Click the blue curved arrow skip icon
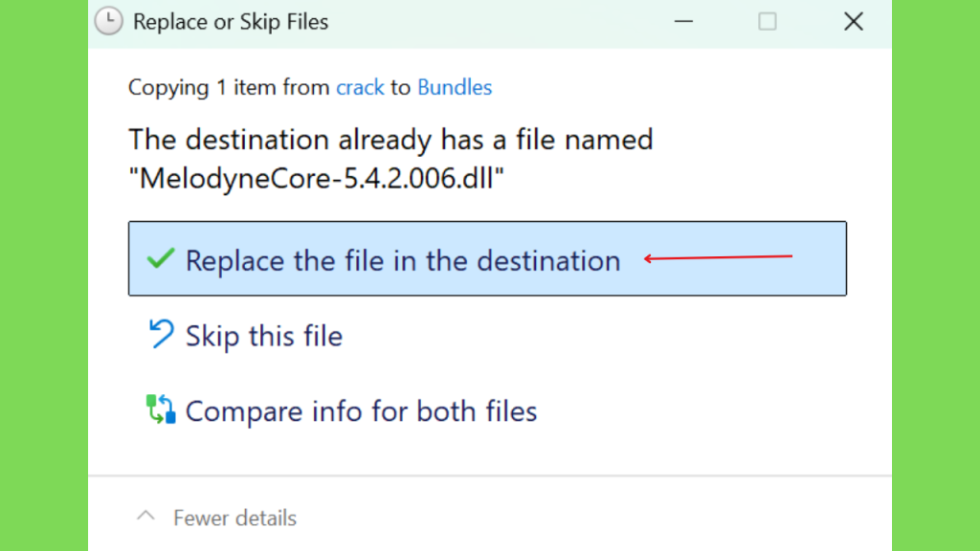Screen dimensions: 980x551 (x=161, y=334)
